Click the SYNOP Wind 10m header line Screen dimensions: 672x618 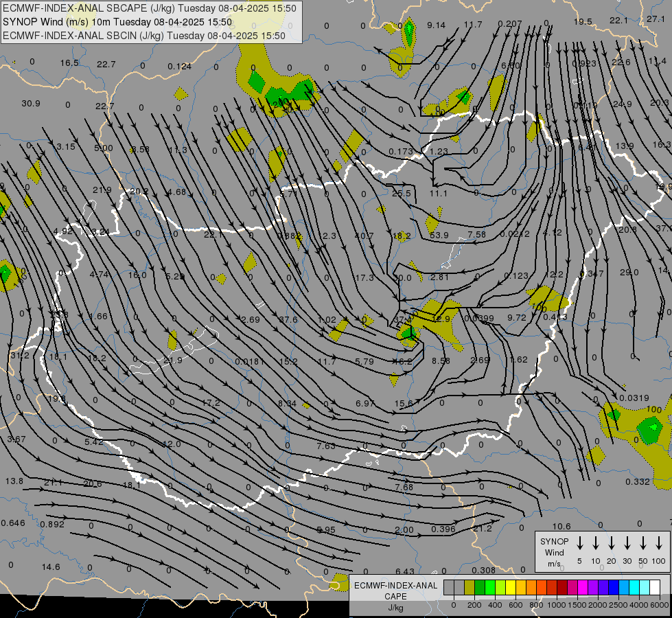pyautogui.click(x=117, y=22)
